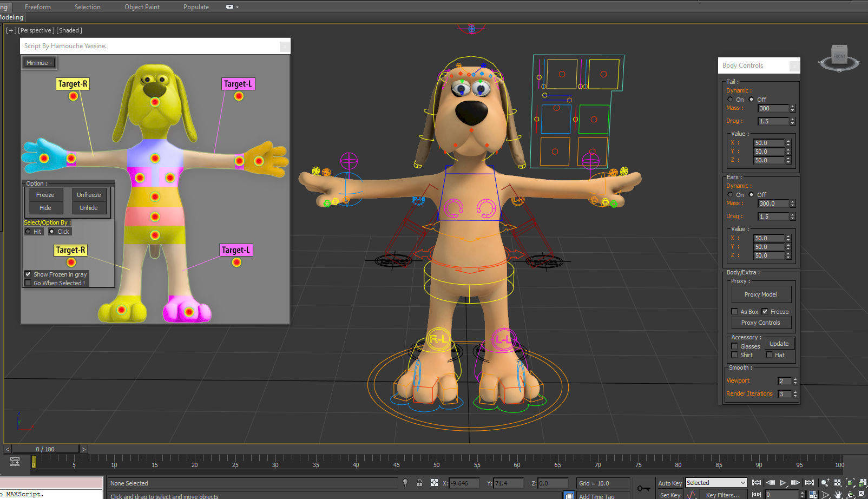The image size is (868, 499).
Task: Select the Hit radio option
Action: pyautogui.click(x=28, y=232)
